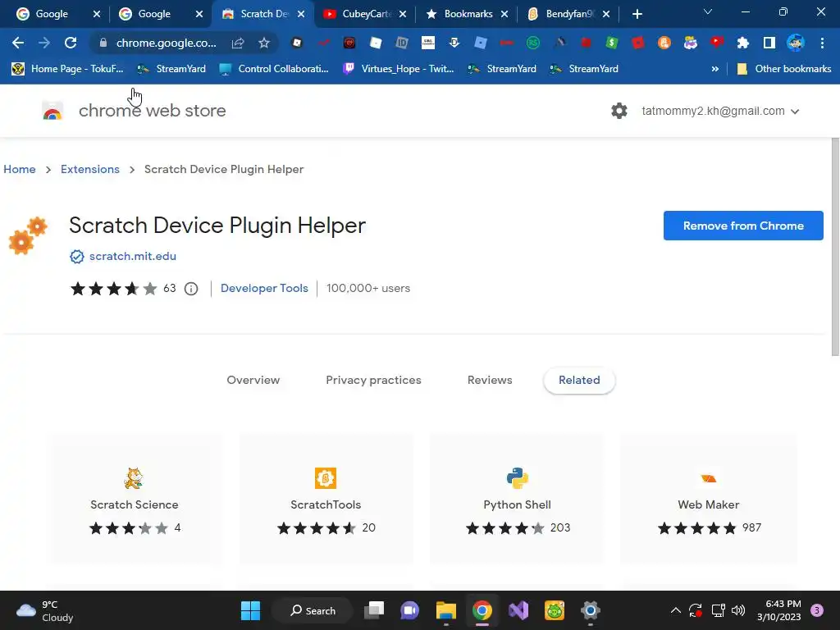The height and width of the screenshot is (630, 840).
Task: Open Task View on taskbar
Action: (374, 610)
